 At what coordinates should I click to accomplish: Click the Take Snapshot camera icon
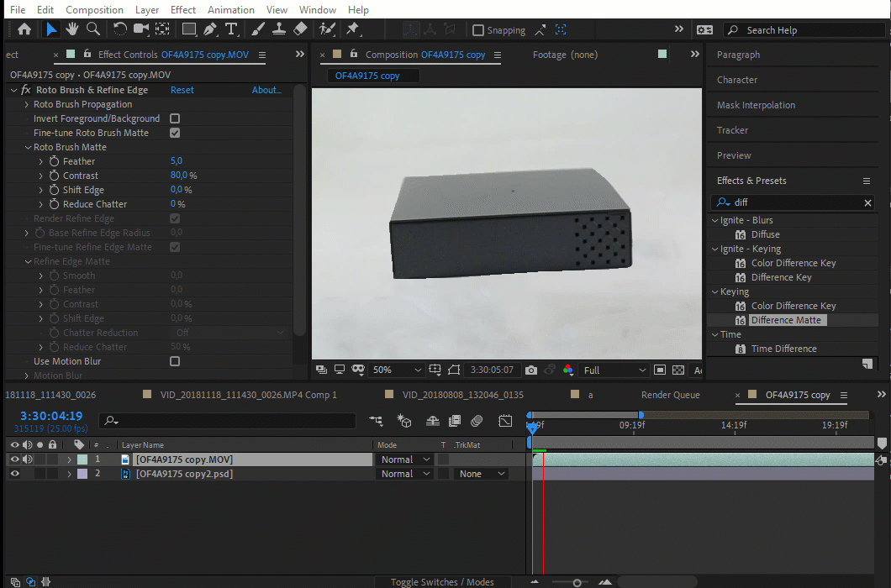pos(531,370)
